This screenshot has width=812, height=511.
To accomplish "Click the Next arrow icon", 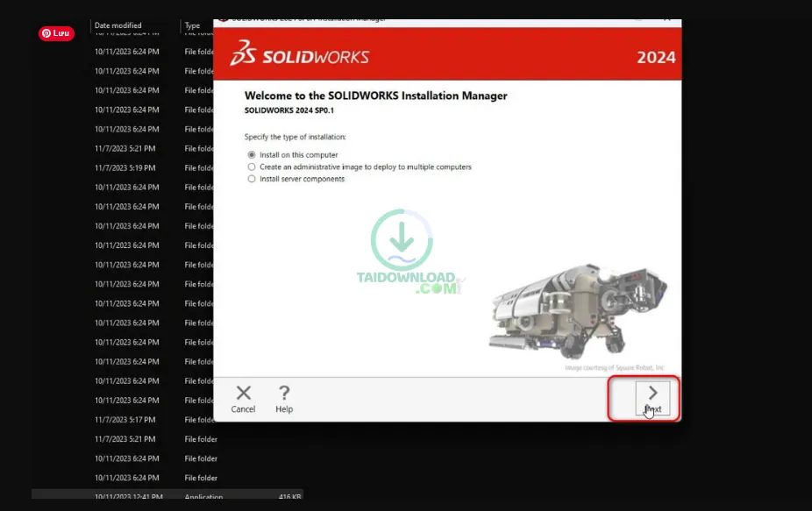I will [652, 393].
